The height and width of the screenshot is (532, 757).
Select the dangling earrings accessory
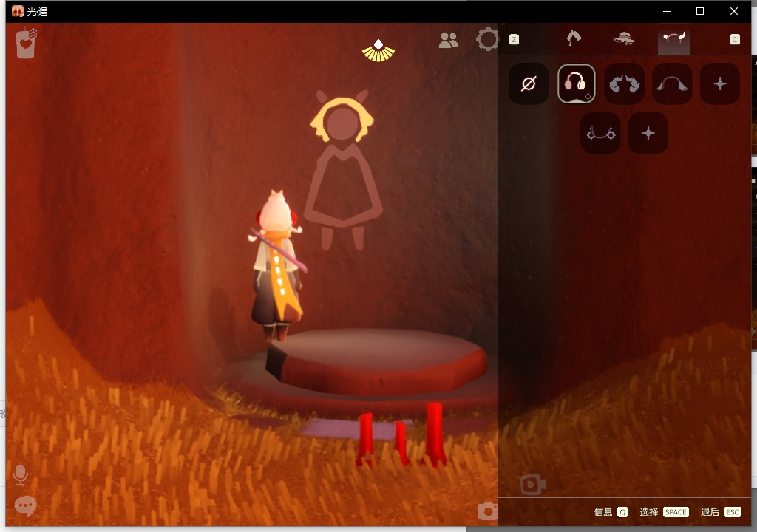pos(600,133)
